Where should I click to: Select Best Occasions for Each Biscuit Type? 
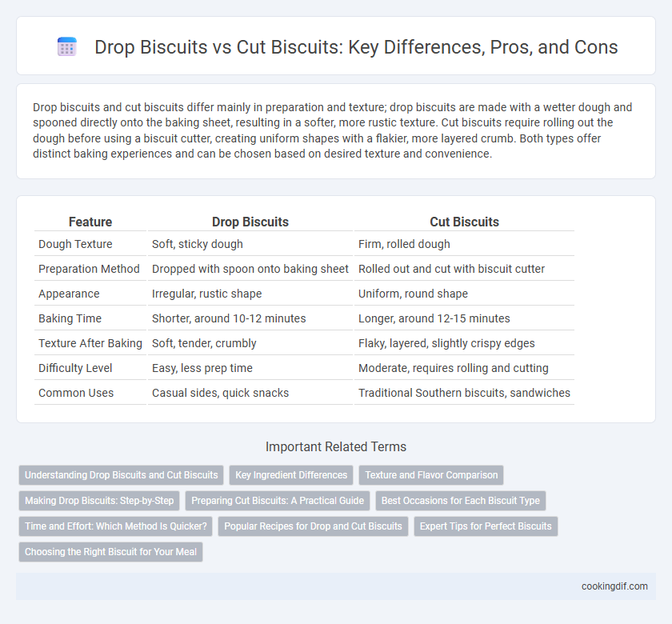(461, 501)
